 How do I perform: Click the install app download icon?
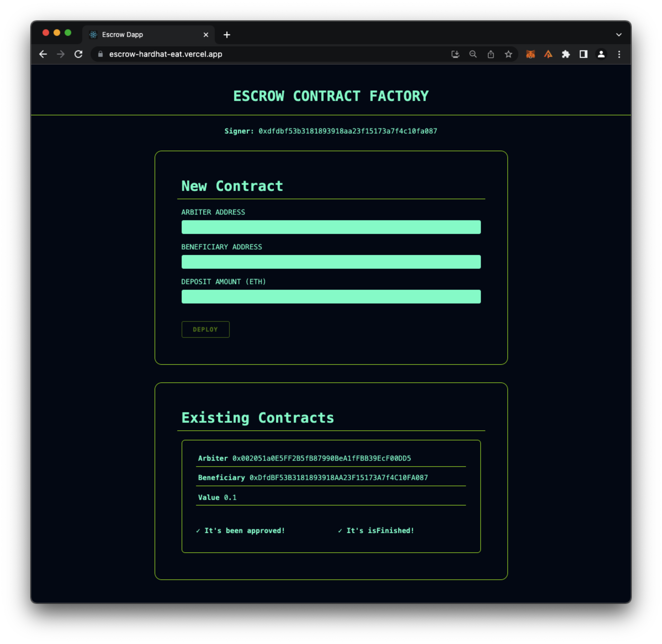click(x=455, y=54)
